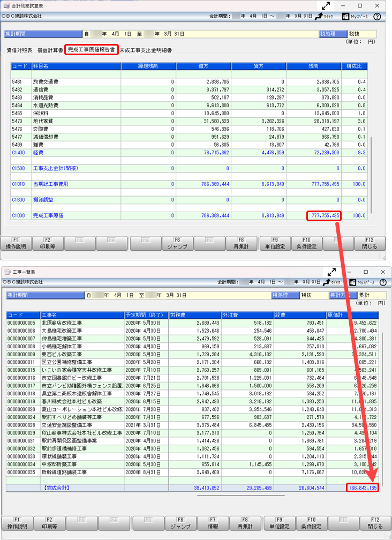Minimize the 工事一覧表 window
Viewport: 392px width, 540px height.
tap(349, 272)
